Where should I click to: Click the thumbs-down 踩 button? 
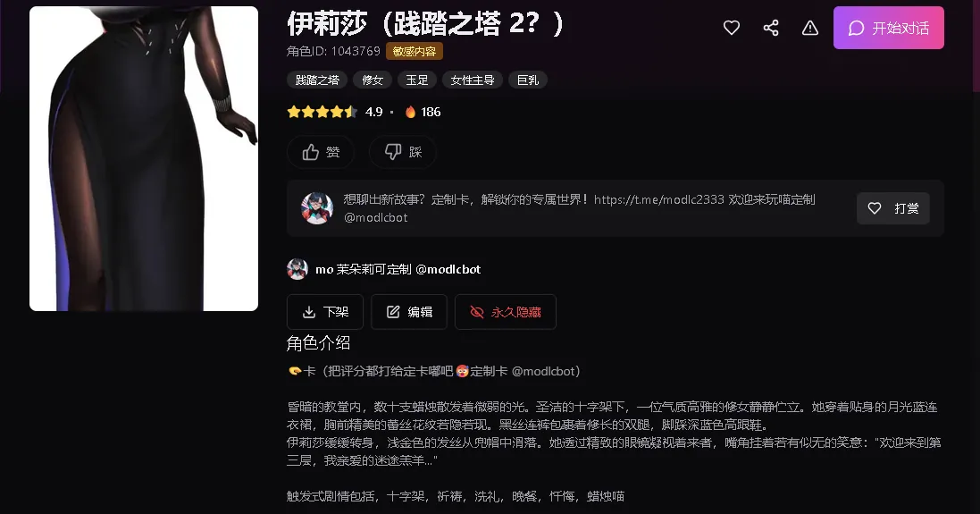coord(403,152)
